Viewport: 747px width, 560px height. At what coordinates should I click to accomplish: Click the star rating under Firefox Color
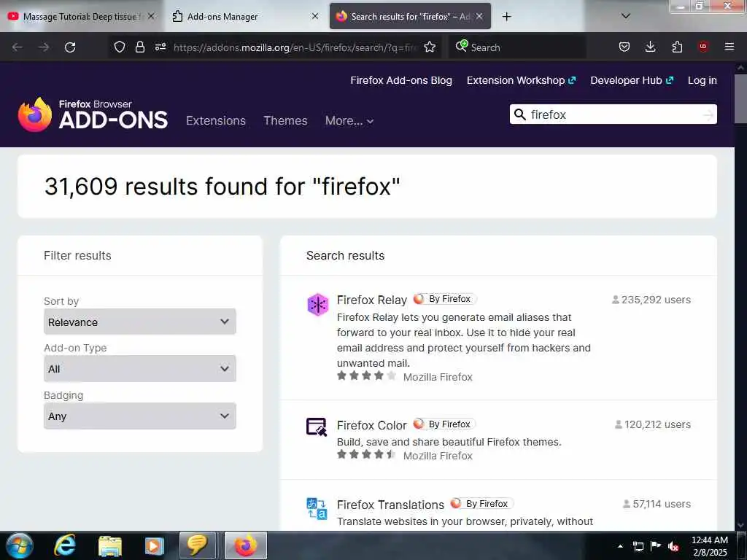tap(366, 454)
